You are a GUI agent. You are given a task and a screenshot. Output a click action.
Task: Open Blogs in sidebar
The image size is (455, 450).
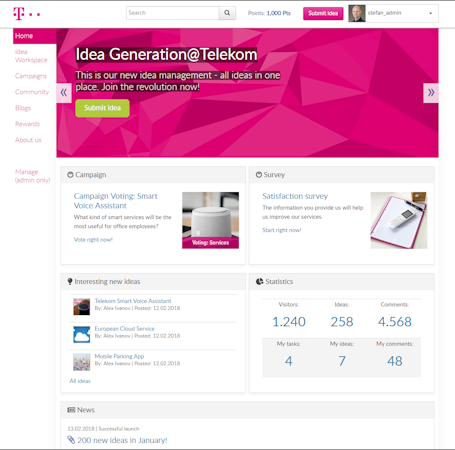click(x=23, y=108)
